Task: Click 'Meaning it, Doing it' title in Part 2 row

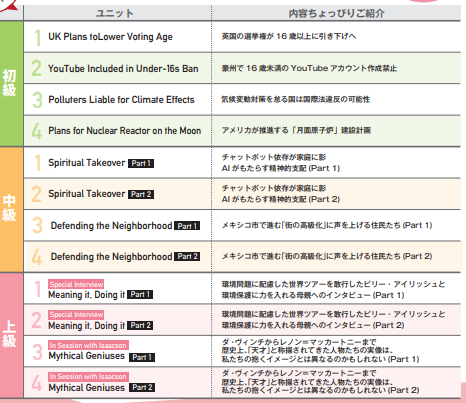Action: tap(87, 326)
